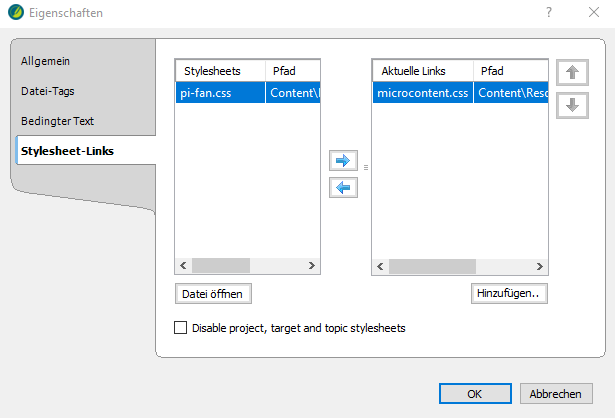Screen dimensions: 615x418
Task: Select microcontent.css in Aktuelle Links list
Action: pos(422,93)
